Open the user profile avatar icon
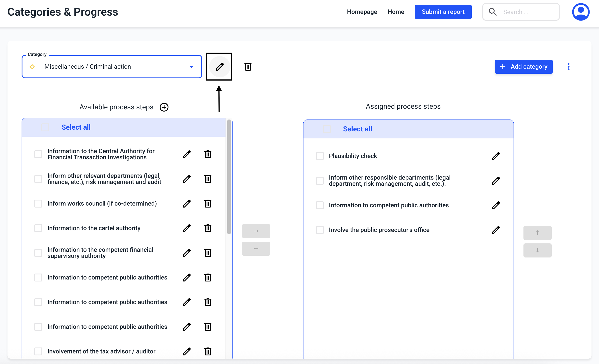 point(581,12)
